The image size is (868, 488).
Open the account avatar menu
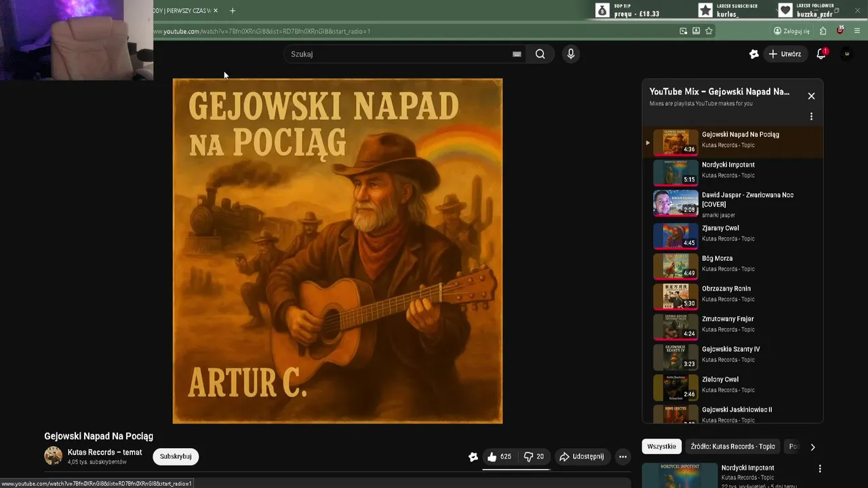[x=846, y=54]
